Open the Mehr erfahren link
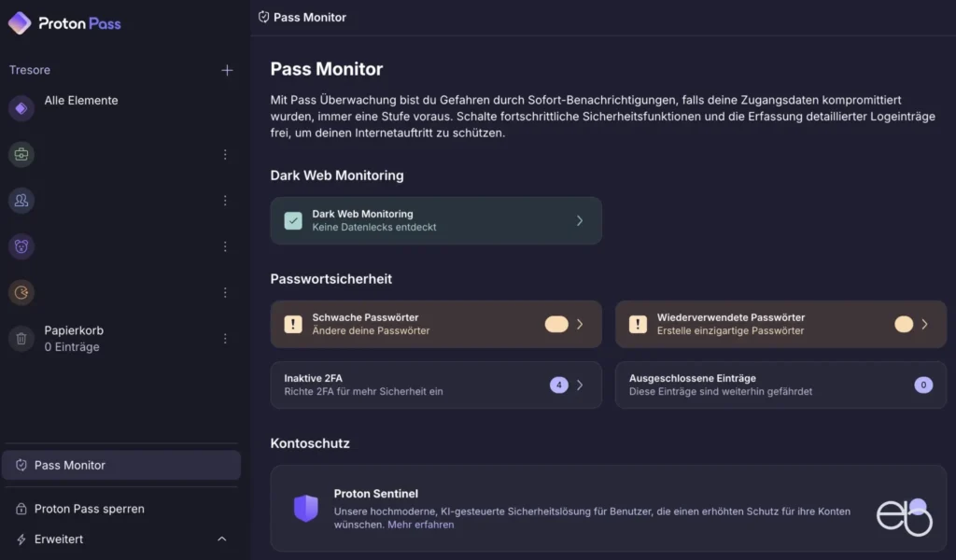This screenshot has height=560, width=956. (421, 525)
